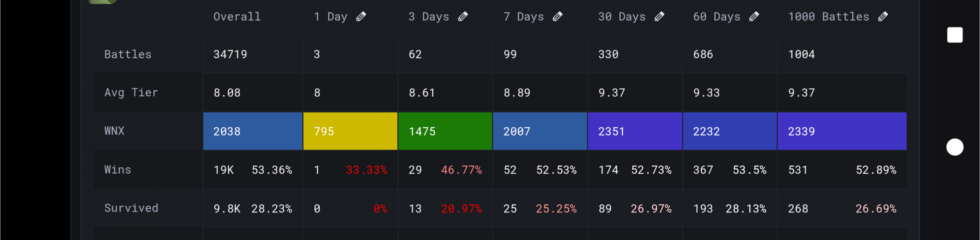Select the Avg Tier row label
Image resolution: width=980 pixels, height=240 pixels.
[x=131, y=92]
